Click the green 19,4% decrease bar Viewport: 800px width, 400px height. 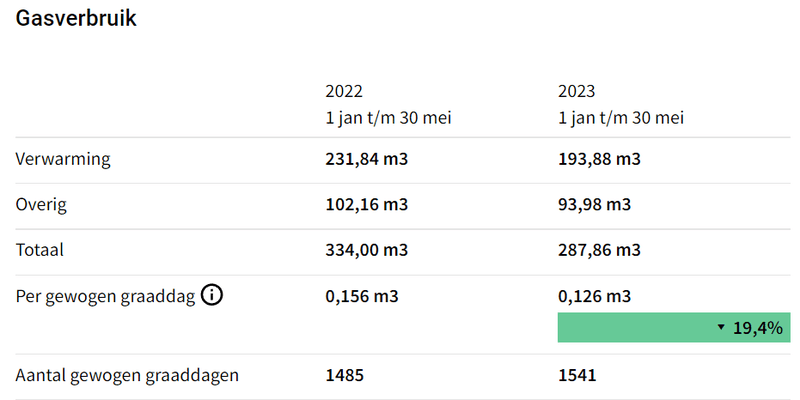pyautogui.click(x=673, y=327)
